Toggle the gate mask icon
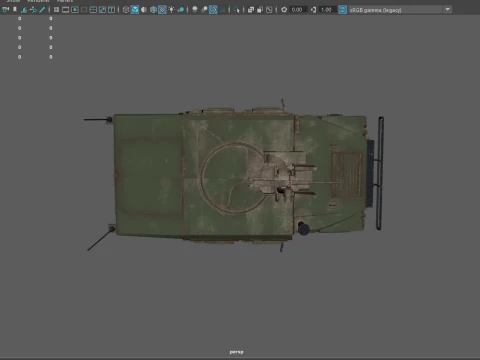 click(x=84, y=10)
